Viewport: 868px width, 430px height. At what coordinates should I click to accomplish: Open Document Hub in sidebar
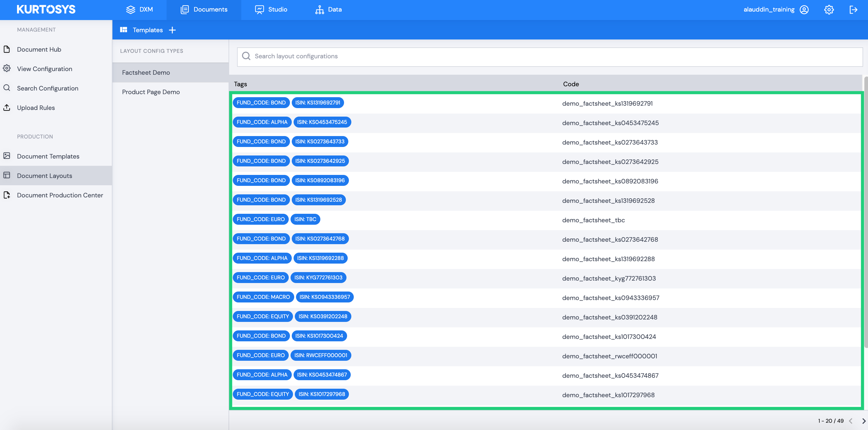(x=39, y=49)
